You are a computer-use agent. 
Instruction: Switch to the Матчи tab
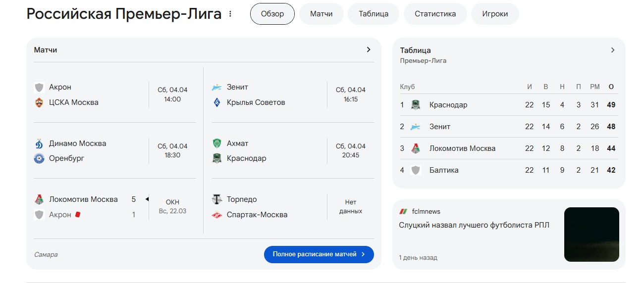coord(321,14)
